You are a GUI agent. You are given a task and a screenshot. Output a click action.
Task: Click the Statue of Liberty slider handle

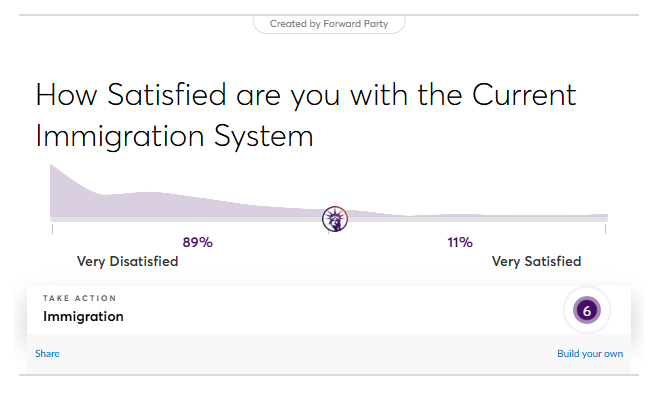click(x=335, y=219)
